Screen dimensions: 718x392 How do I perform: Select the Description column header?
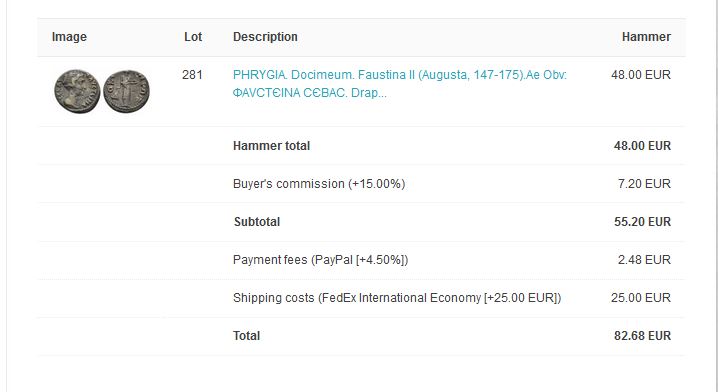click(265, 37)
